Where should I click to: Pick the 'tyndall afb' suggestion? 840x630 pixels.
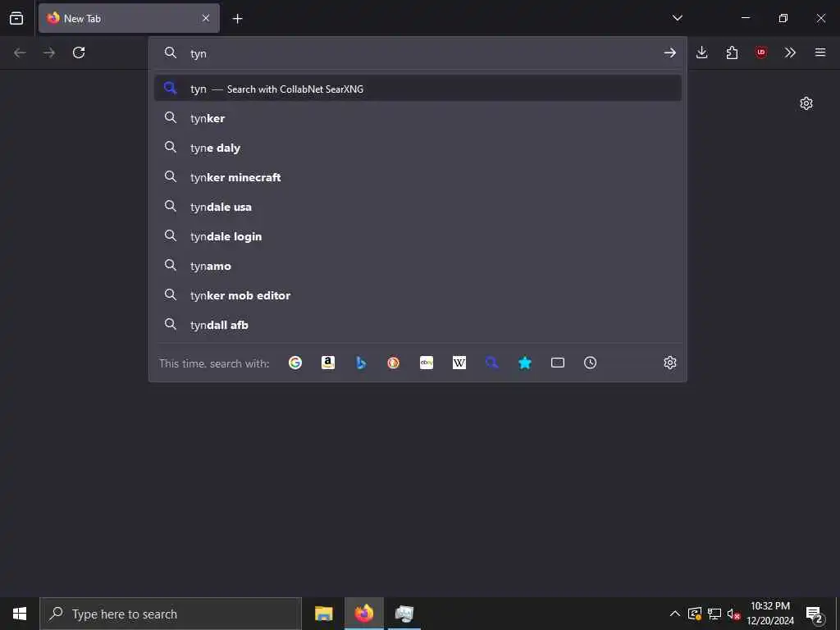418,324
